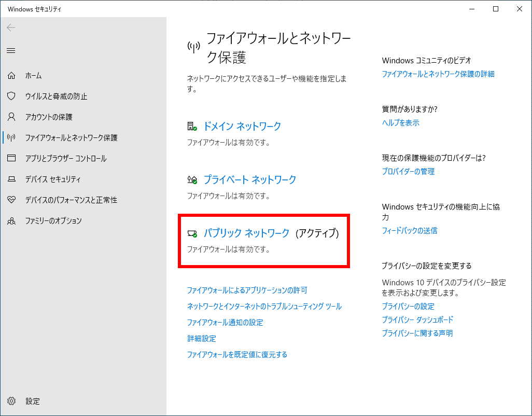Go to ホーム in the sidebar
Image resolution: width=532 pixels, height=416 pixels.
coord(33,75)
